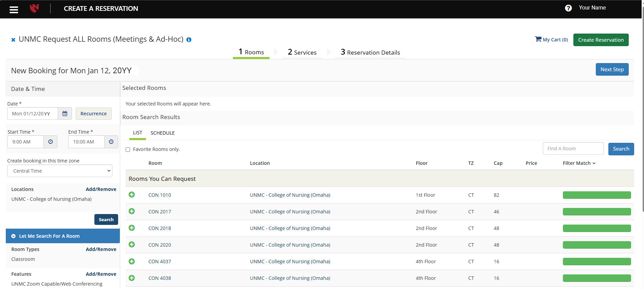
Task: Click the 4th Floor cell of CON 4037
Action: 426,262
